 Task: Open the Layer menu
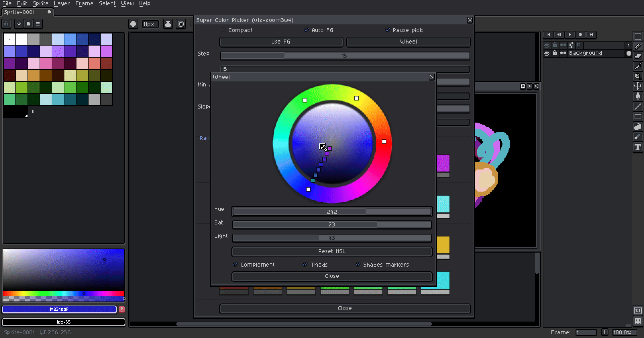click(62, 3)
